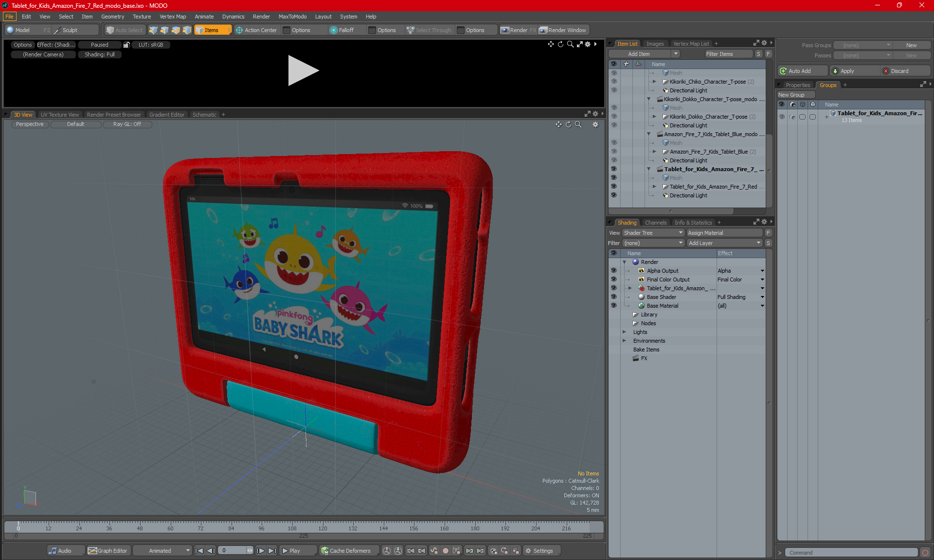Toggle Action Center Options checkbox
Viewport: 934px width, 560px height.
[x=287, y=30]
